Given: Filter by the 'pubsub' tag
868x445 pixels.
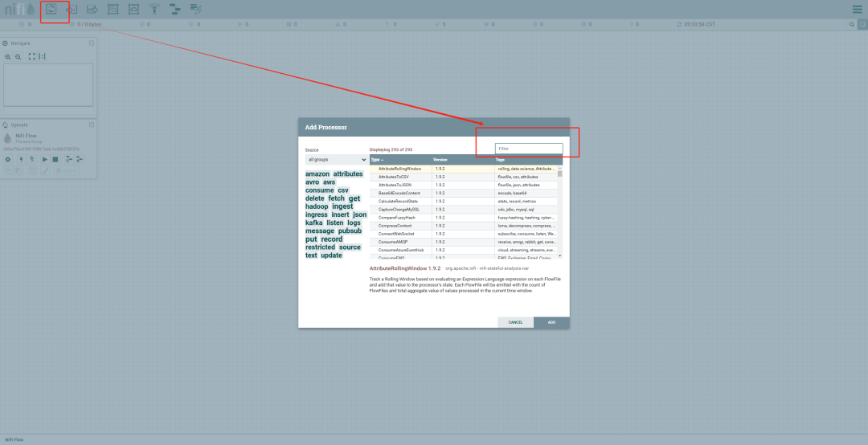Looking at the screenshot, I should 350,231.
